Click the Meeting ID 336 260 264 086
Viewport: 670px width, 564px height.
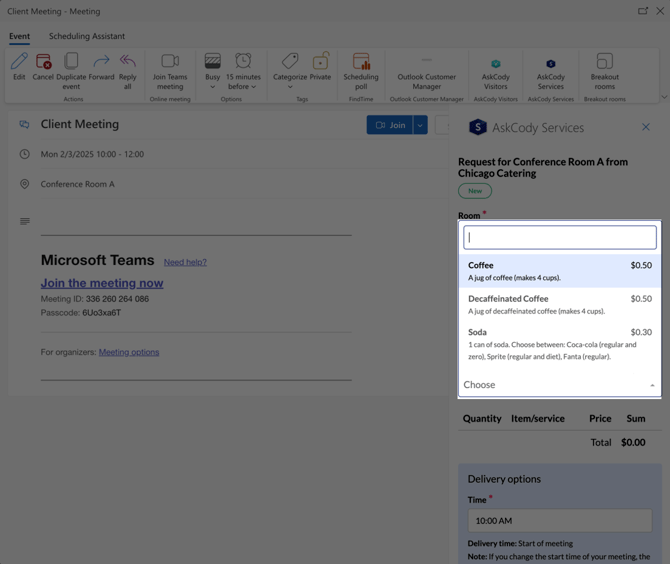94,299
